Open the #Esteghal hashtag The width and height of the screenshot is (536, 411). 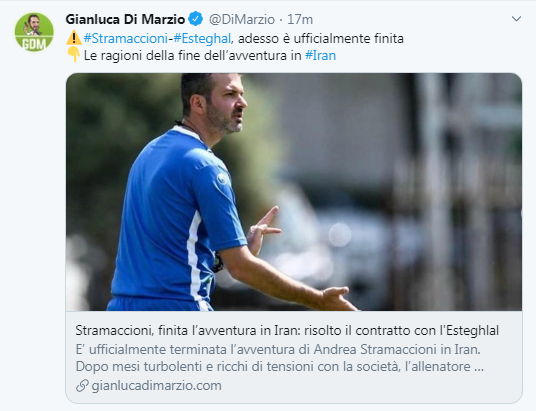pyautogui.click(x=202, y=38)
